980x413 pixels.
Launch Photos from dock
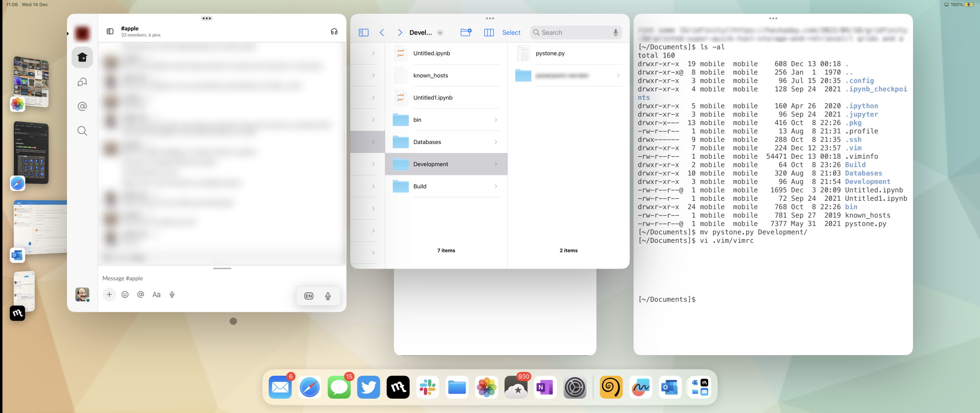(487, 387)
